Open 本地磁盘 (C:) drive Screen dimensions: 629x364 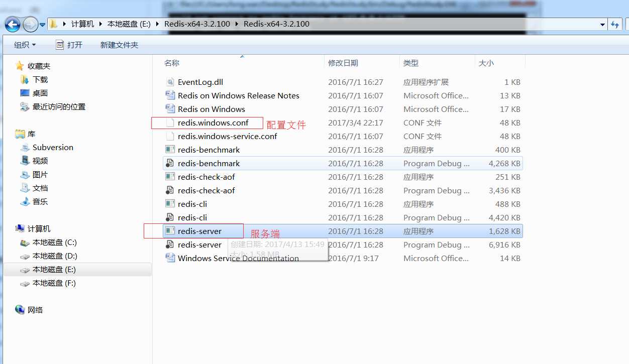tap(54, 242)
